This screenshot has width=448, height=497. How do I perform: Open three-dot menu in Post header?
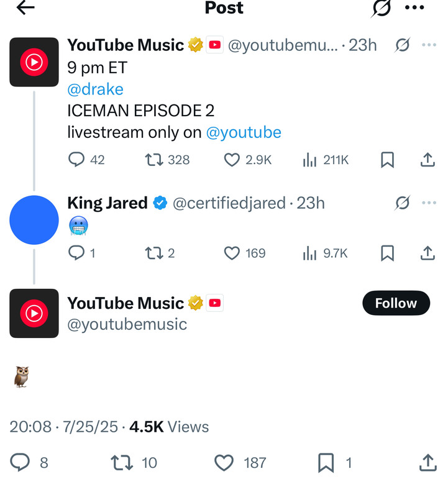tap(414, 7)
